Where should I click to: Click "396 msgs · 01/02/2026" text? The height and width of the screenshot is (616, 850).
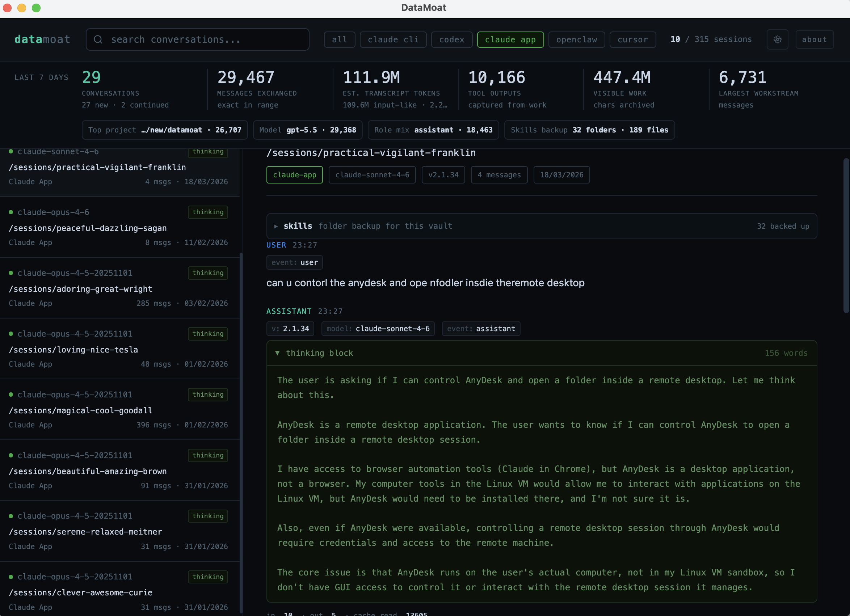point(182,425)
